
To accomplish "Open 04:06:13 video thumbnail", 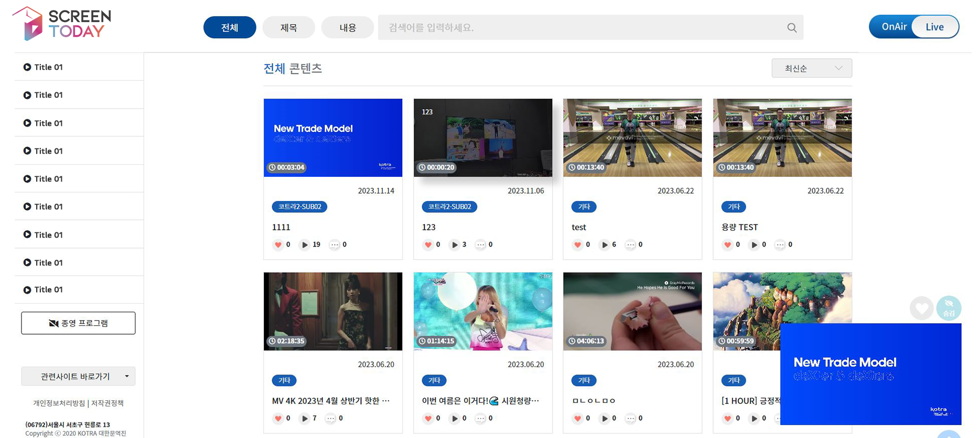I will click(632, 312).
